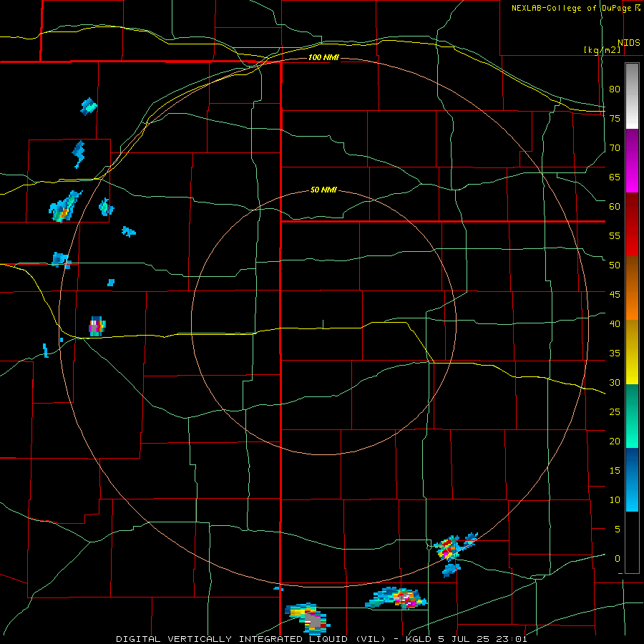Click the 70 value on the VIL scale
Viewport: 644px width, 644px height.
tap(615, 148)
